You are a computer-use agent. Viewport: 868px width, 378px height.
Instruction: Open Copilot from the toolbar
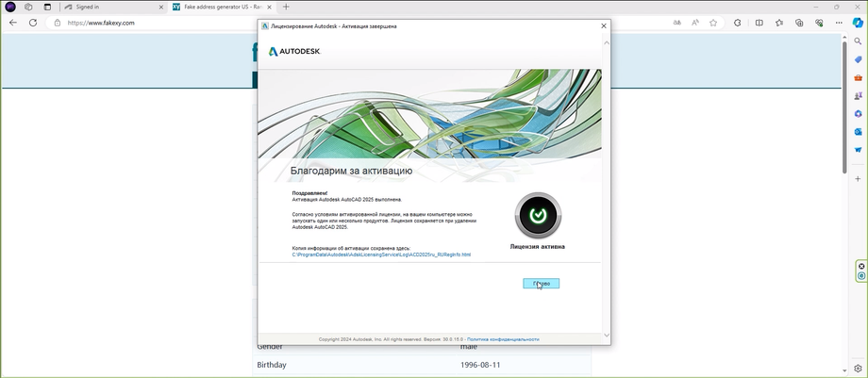coord(858,22)
